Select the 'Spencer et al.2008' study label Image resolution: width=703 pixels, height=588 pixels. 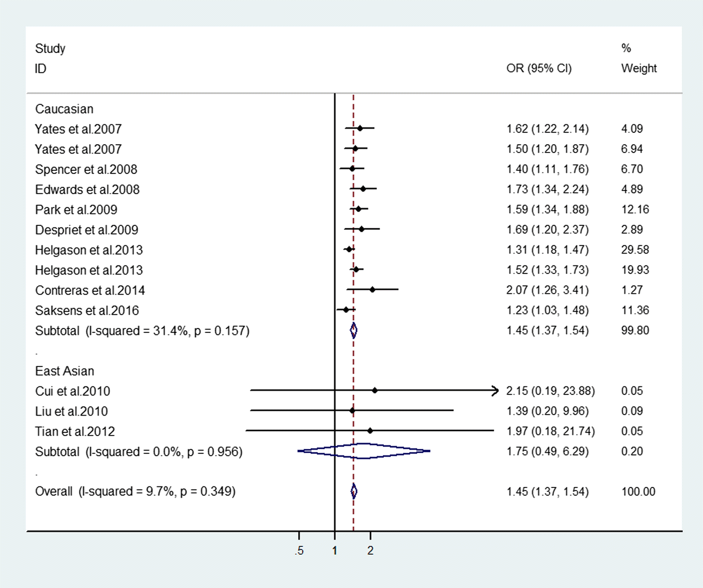click(x=86, y=169)
